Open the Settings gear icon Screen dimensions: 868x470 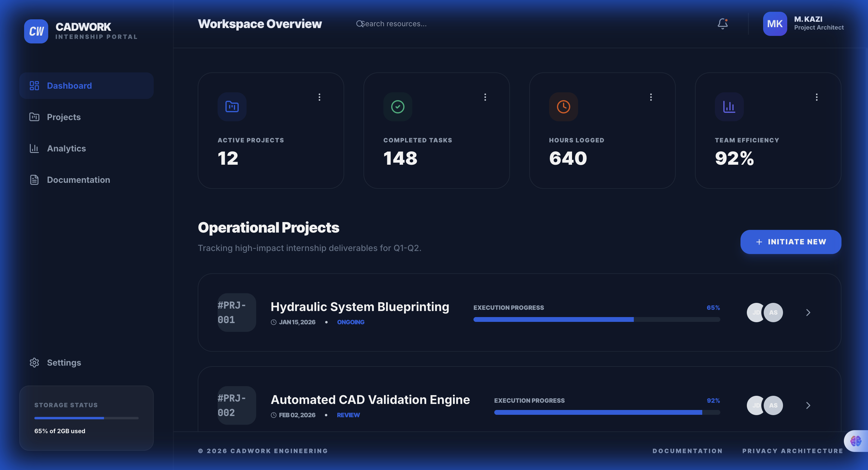pyautogui.click(x=34, y=362)
